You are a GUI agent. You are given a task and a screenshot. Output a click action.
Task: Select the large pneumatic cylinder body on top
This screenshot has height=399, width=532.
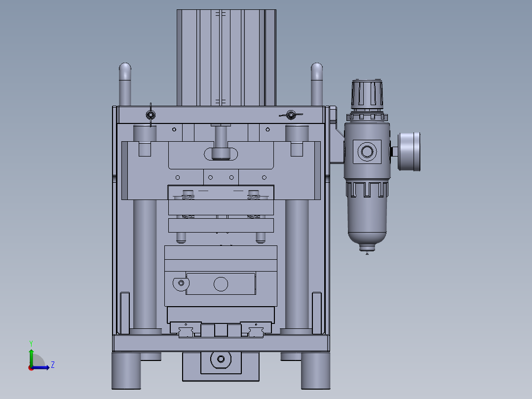[227, 58]
